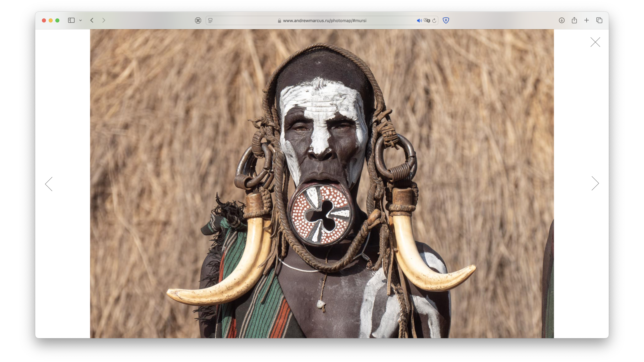Toggle the ad blocker shield extension

pos(446,20)
